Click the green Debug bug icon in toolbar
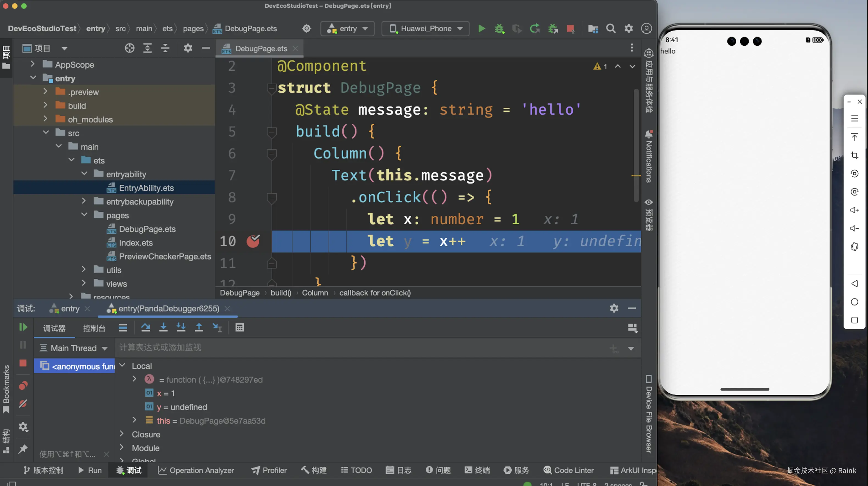The height and width of the screenshot is (486, 868). point(499,29)
